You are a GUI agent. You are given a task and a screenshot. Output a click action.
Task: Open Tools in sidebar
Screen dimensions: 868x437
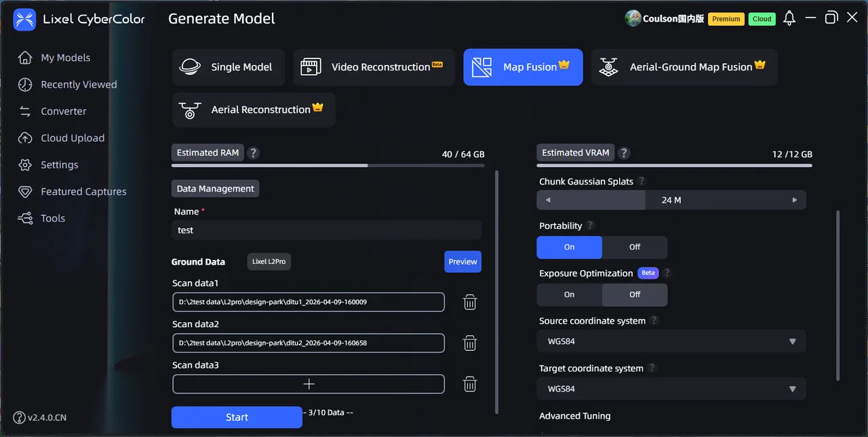click(41, 218)
